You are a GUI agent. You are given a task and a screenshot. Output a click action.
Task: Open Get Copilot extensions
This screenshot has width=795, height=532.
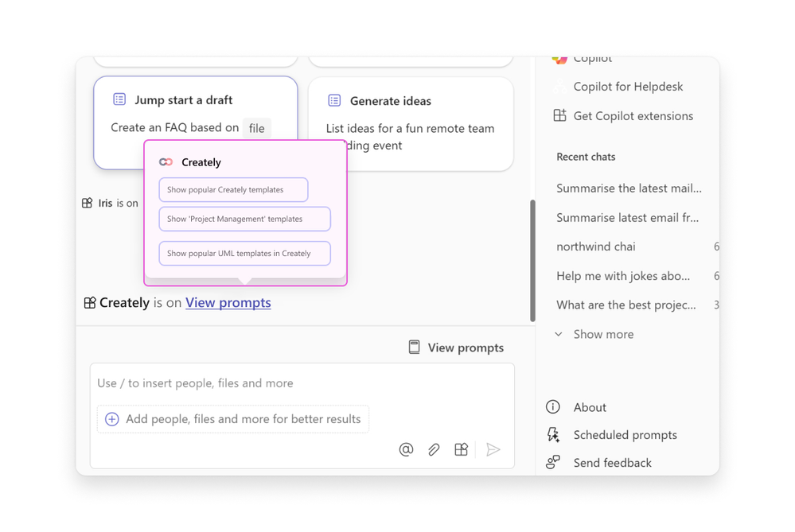[633, 116]
